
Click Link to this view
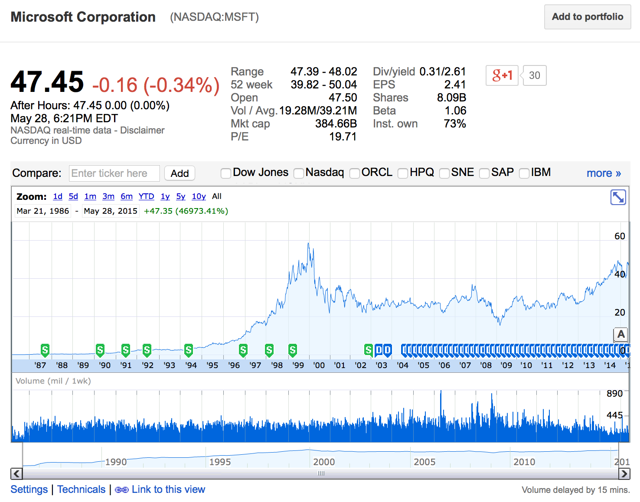[168, 489]
